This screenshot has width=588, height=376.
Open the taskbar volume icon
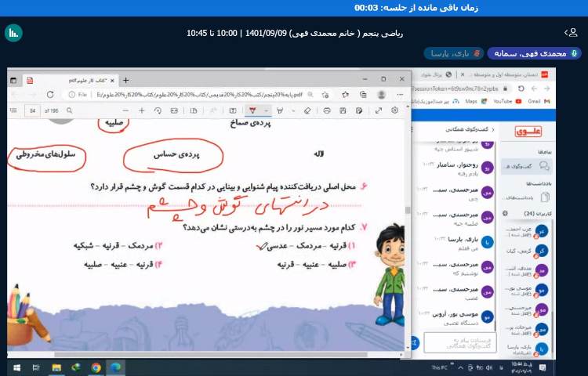point(489,367)
